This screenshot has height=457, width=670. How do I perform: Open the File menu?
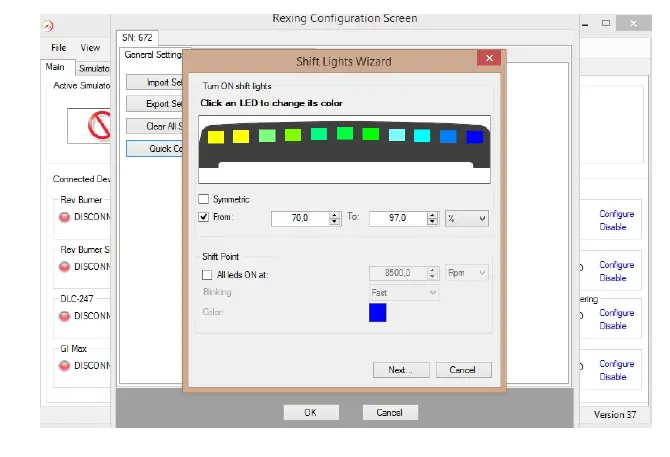tap(59, 48)
